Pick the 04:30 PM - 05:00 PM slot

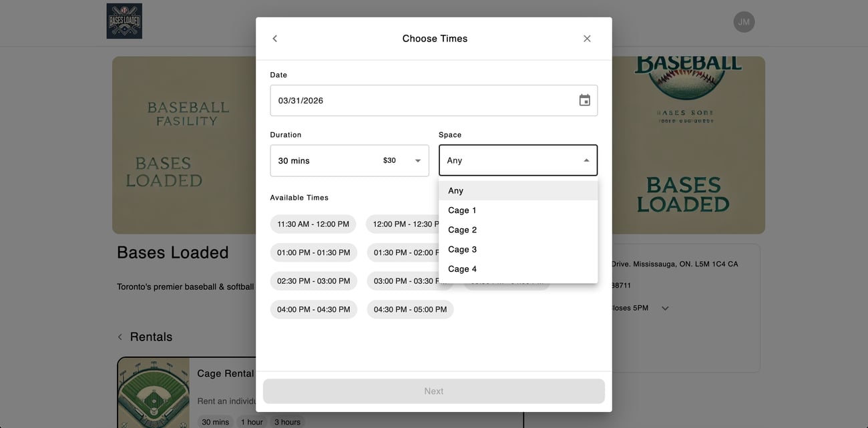(411, 309)
